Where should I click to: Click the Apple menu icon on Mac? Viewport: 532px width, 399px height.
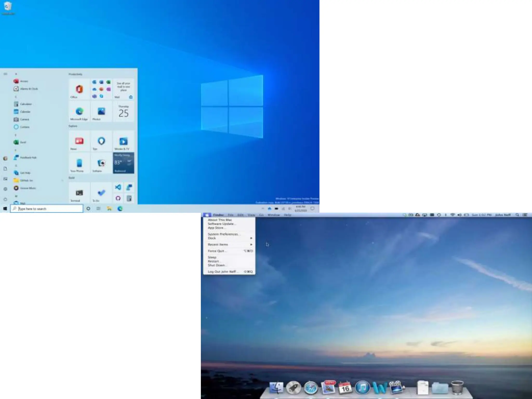pos(207,215)
